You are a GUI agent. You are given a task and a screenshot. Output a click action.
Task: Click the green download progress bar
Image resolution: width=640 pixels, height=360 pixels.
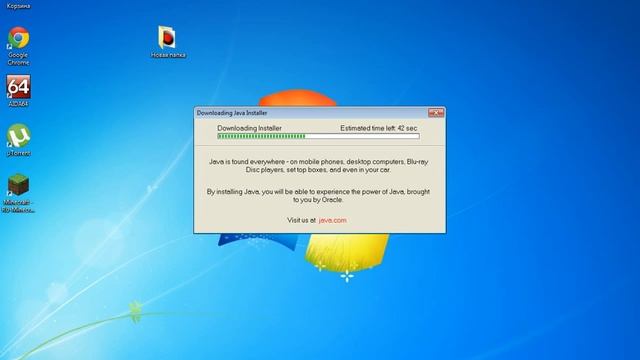point(318,136)
